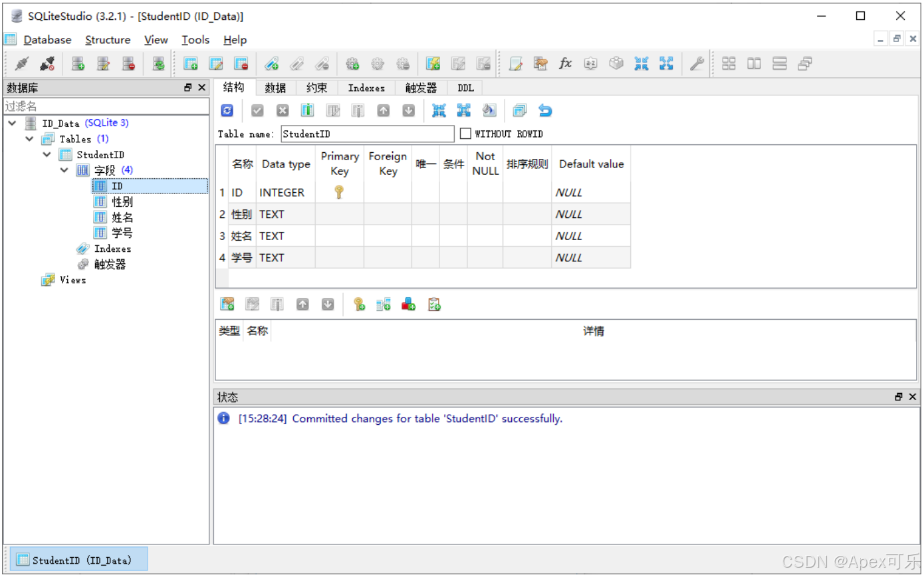This screenshot has height=577, width=924.
Task: Collapse the Tables node
Action: (29, 139)
